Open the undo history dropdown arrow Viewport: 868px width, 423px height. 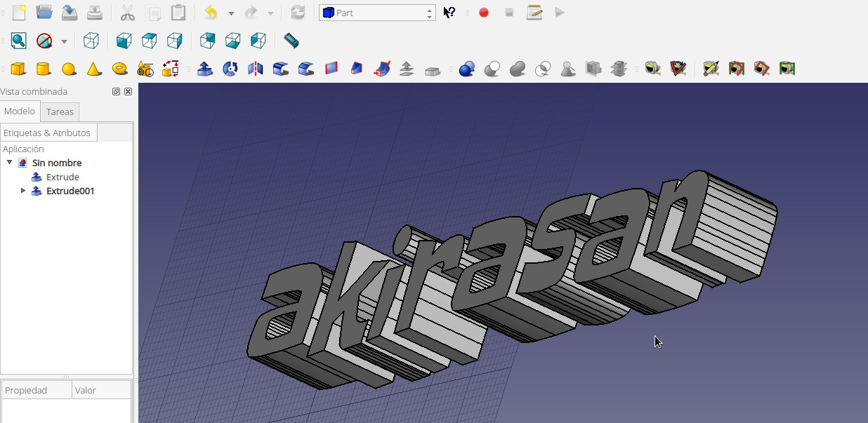click(x=231, y=13)
